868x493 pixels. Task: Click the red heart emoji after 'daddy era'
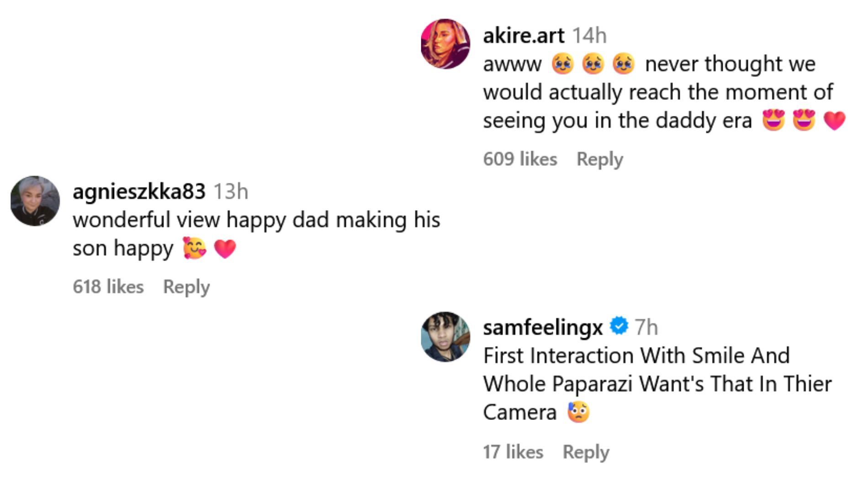click(834, 121)
